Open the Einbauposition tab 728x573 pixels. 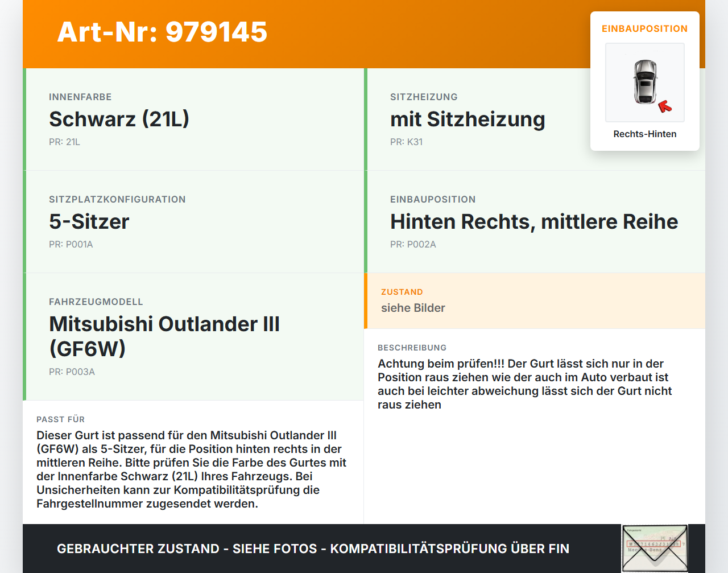click(644, 28)
